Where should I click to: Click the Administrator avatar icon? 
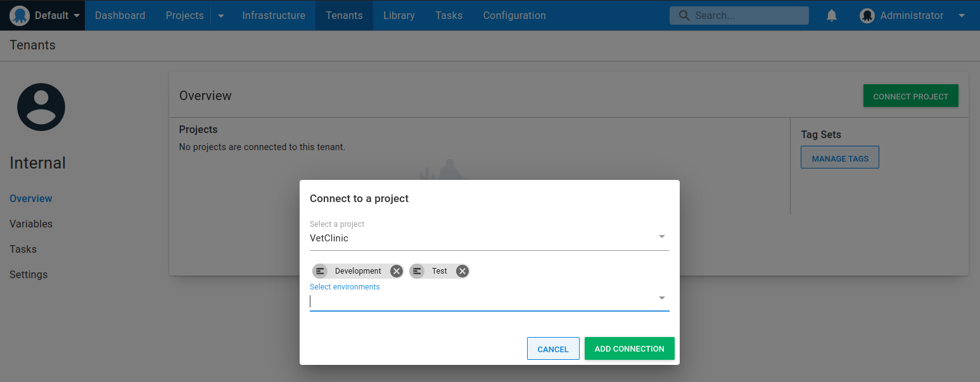[x=867, y=16]
